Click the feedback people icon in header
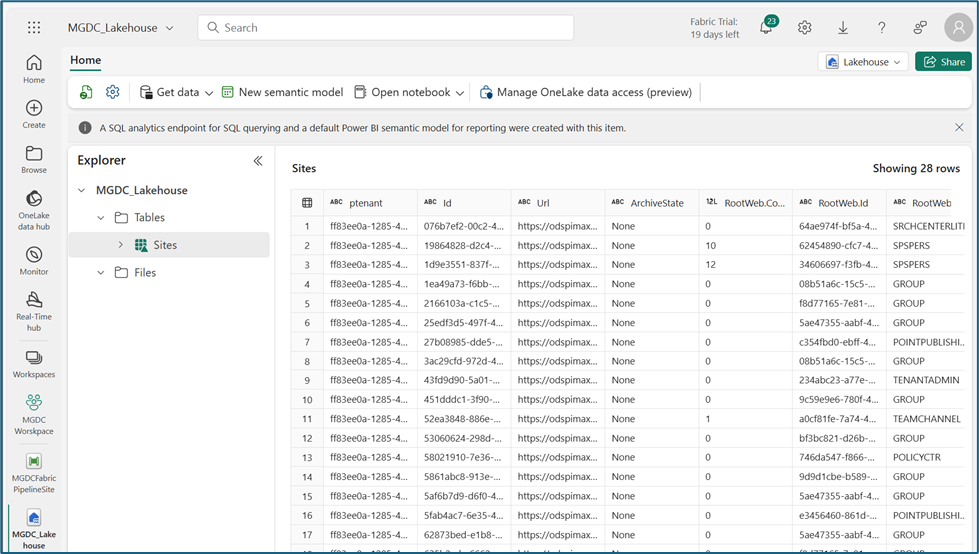The height and width of the screenshot is (554, 979). tap(920, 27)
